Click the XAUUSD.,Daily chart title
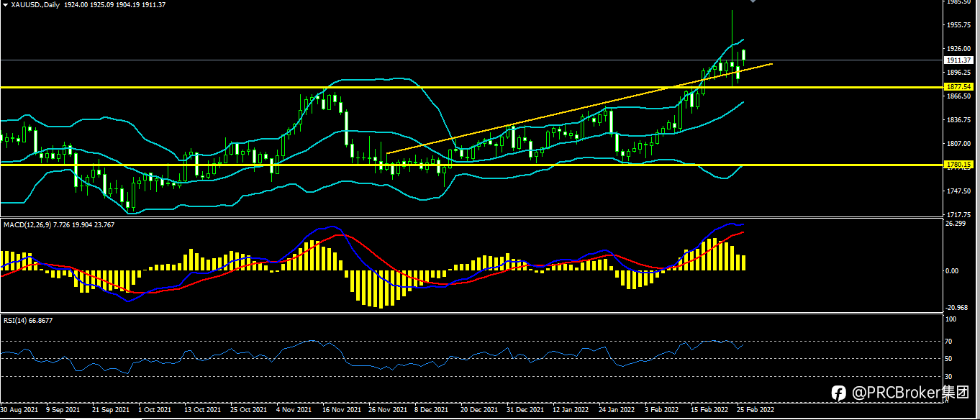The width and height of the screenshot is (980, 420). 35,4
